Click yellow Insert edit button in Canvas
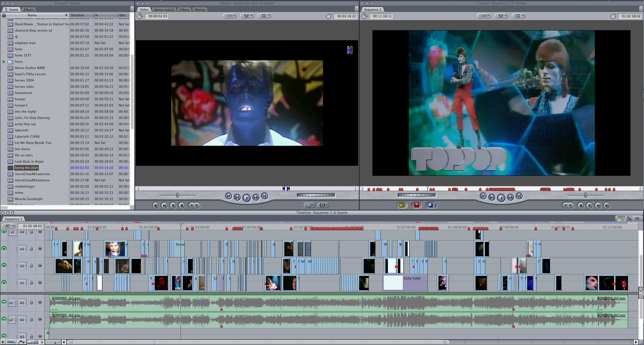 coord(402,205)
